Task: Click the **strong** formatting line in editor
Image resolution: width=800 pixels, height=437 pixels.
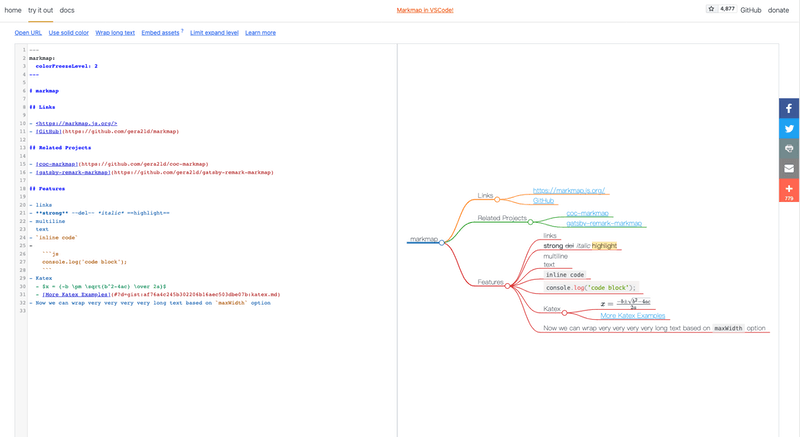Action: (x=99, y=213)
